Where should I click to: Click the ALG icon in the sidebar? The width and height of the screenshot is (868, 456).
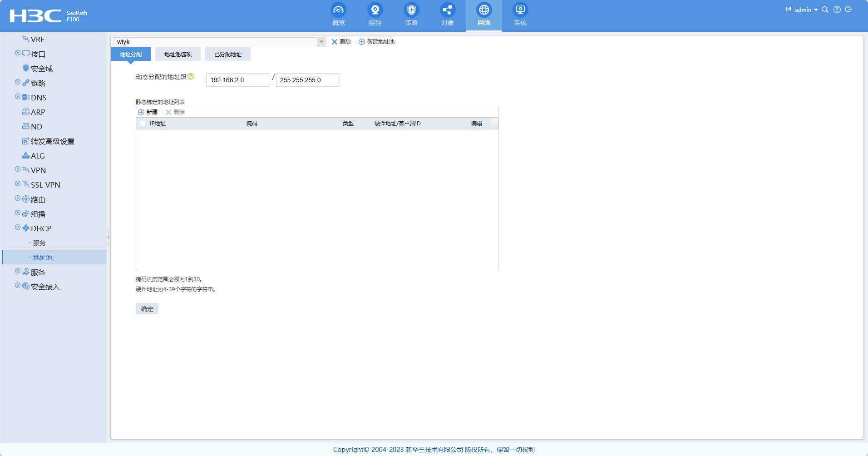point(26,155)
